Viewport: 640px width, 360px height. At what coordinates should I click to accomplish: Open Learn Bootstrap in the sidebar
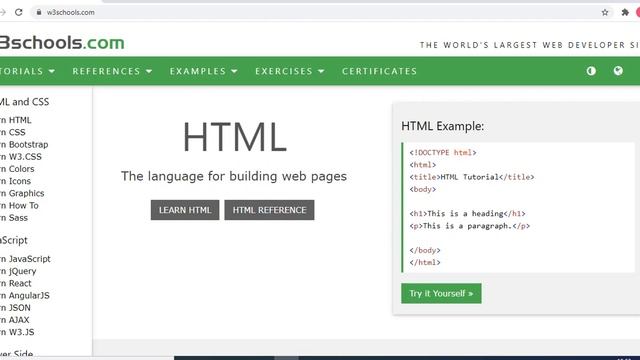click(24, 144)
